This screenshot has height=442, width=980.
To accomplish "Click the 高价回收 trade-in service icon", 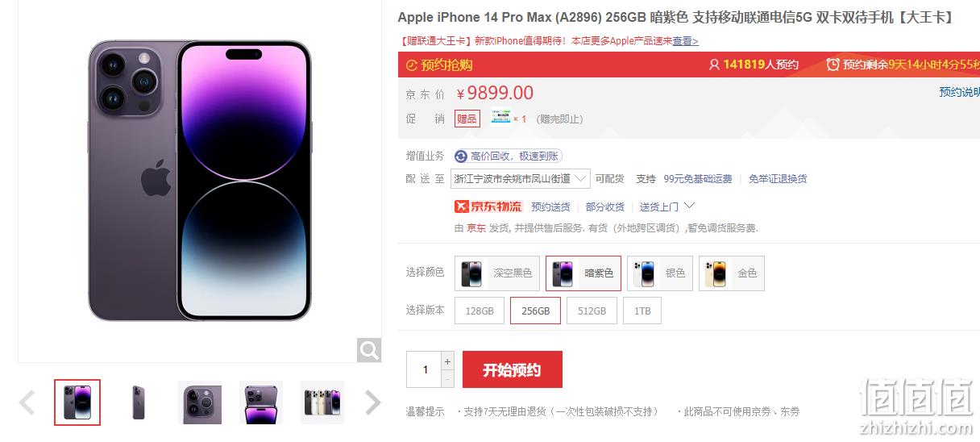I will point(461,156).
